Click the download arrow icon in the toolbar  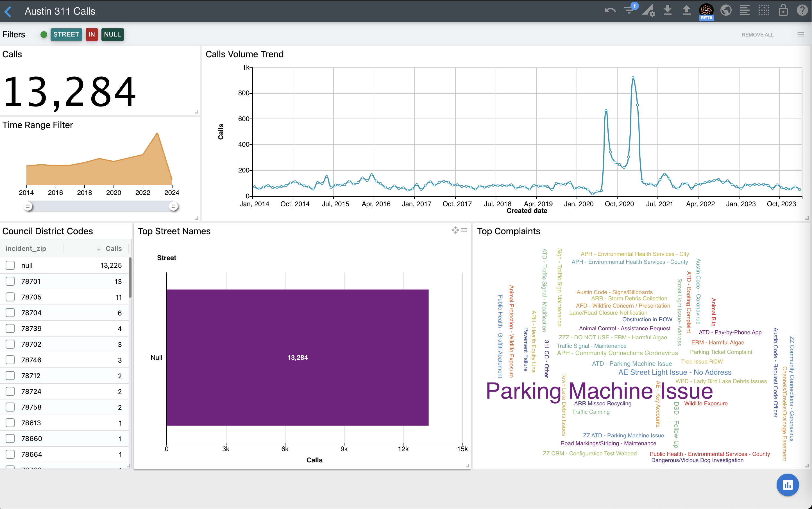pos(667,10)
